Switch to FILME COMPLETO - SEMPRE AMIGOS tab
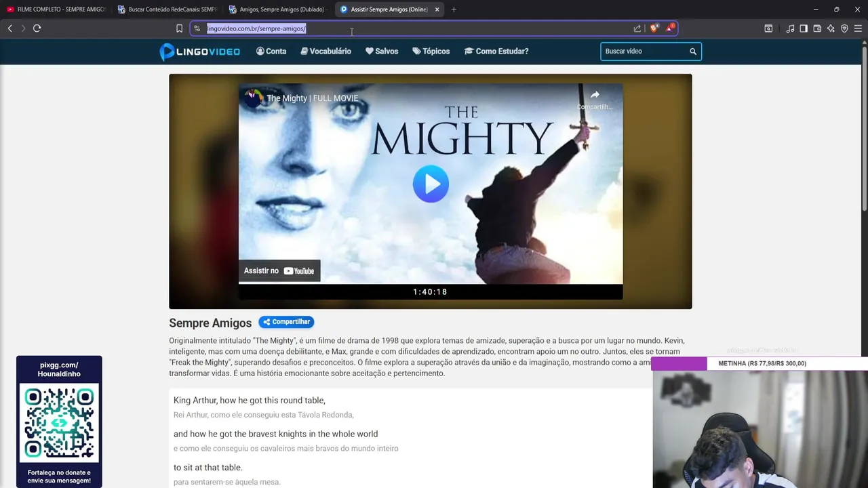The height and width of the screenshot is (488, 868). pyautogui.click(x=56, y=9)
